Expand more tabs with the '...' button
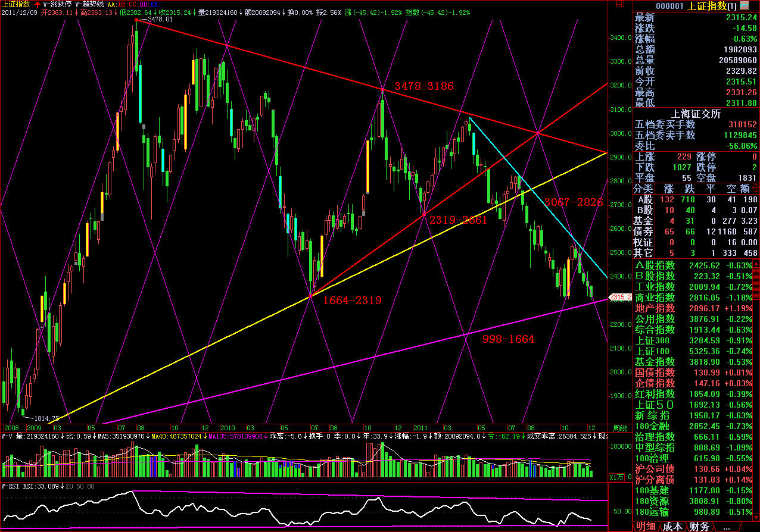The height and width of the screenshot is (532, 760). (x=726, y=527)
